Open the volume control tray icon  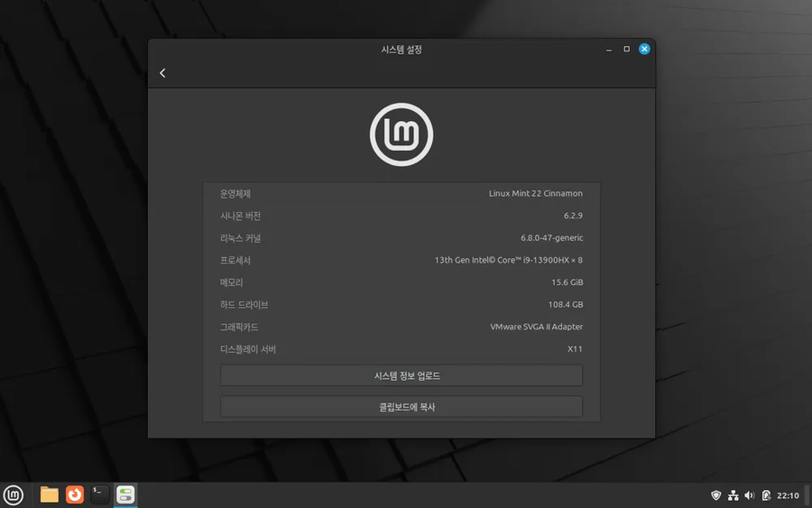(x=750, y=495)
